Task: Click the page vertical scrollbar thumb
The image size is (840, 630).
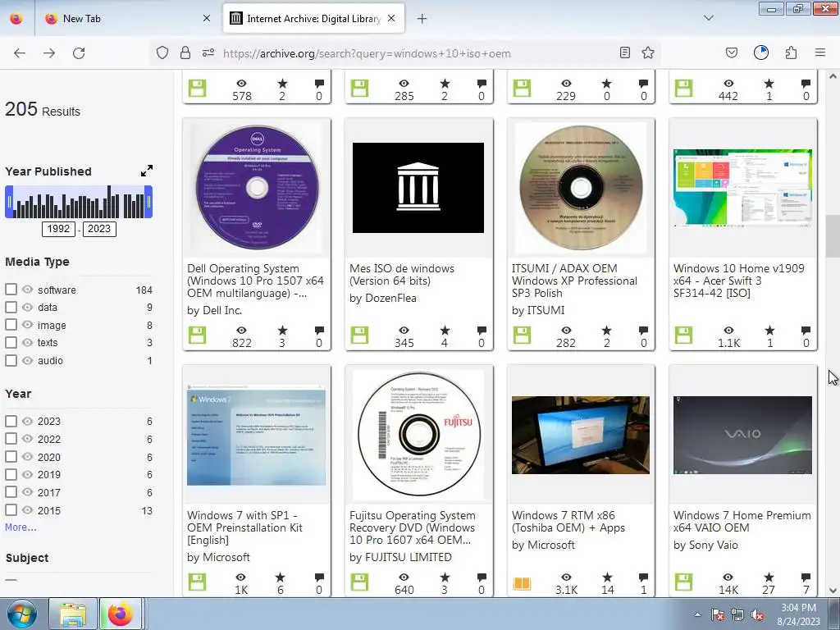Action: point(833,236)
